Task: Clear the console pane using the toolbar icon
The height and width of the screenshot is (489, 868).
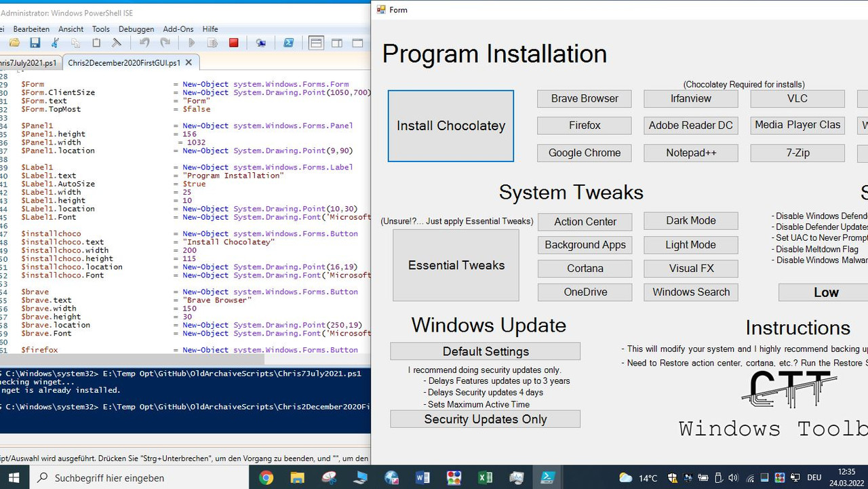Action: coord(116,43)
